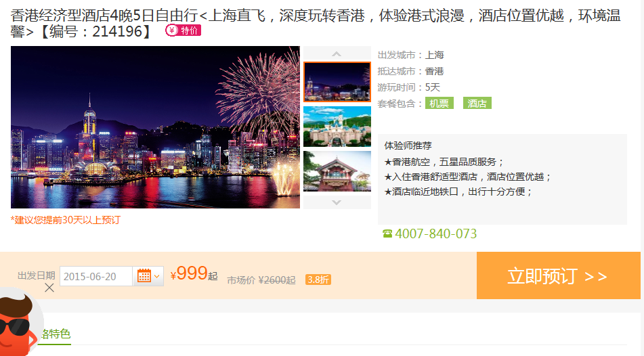644x356 pixels.
Task: Click the large fireworks harbor photo
Action: pos(155,127)
